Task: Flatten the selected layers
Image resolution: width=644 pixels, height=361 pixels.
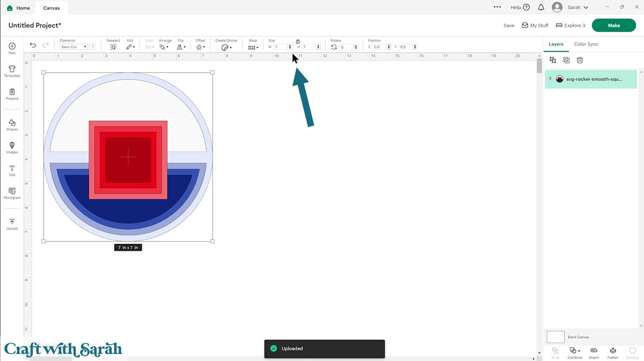Action: [x=613, y=352]
